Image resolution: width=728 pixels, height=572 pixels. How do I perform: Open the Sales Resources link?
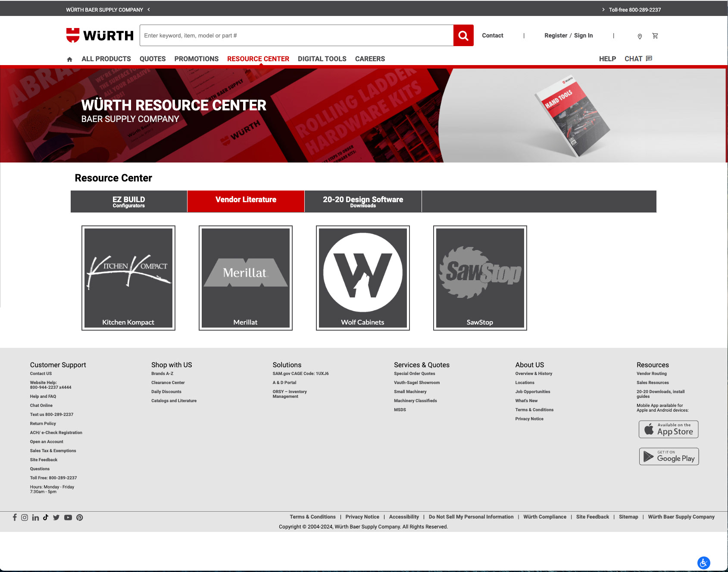(x=653, y=383)
